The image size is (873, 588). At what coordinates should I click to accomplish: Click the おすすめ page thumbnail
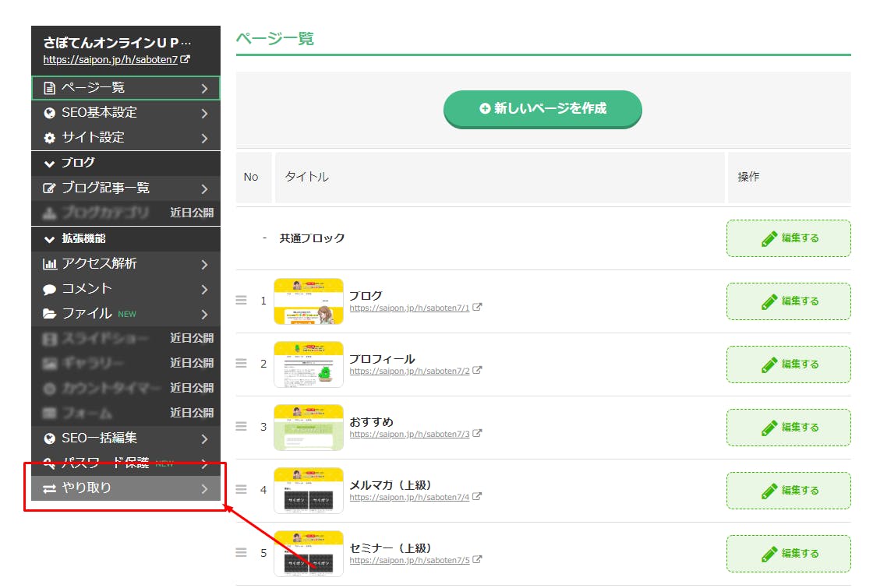click(309, 427)
